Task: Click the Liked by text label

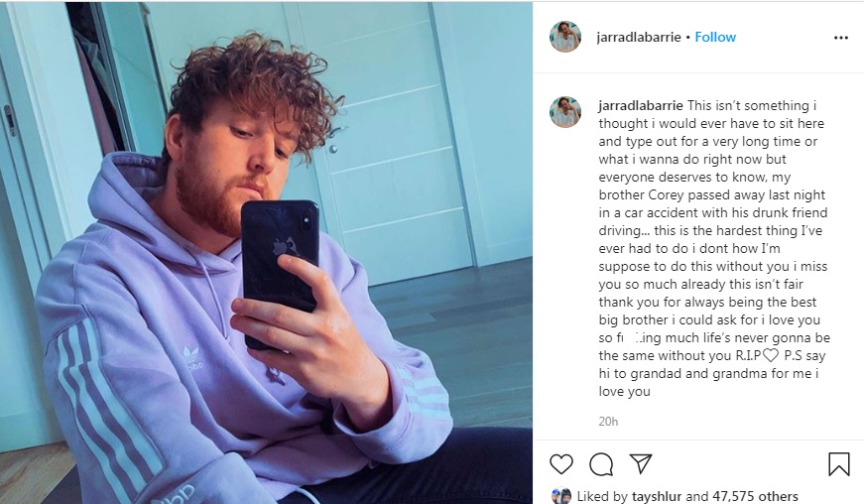Action: click(602, 496)
